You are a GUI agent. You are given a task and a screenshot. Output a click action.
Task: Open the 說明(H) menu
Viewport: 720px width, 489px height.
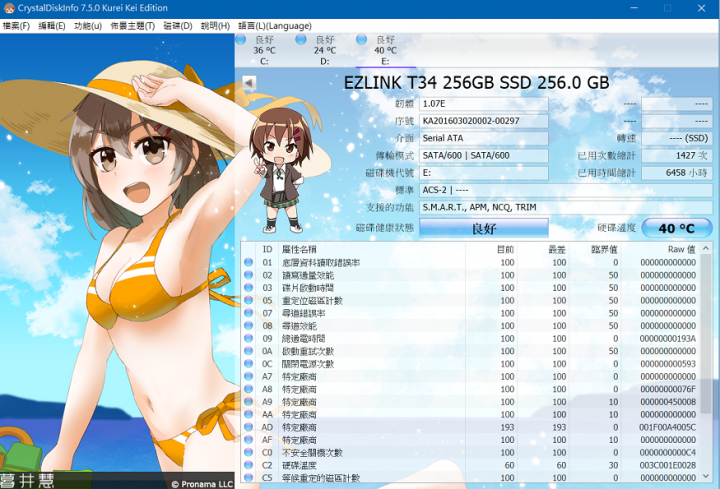click(x=215, y=26)
